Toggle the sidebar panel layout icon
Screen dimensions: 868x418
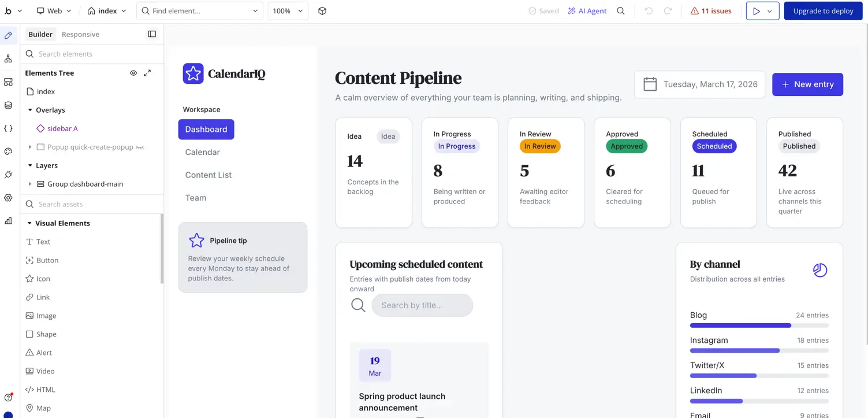pos(152,34)
